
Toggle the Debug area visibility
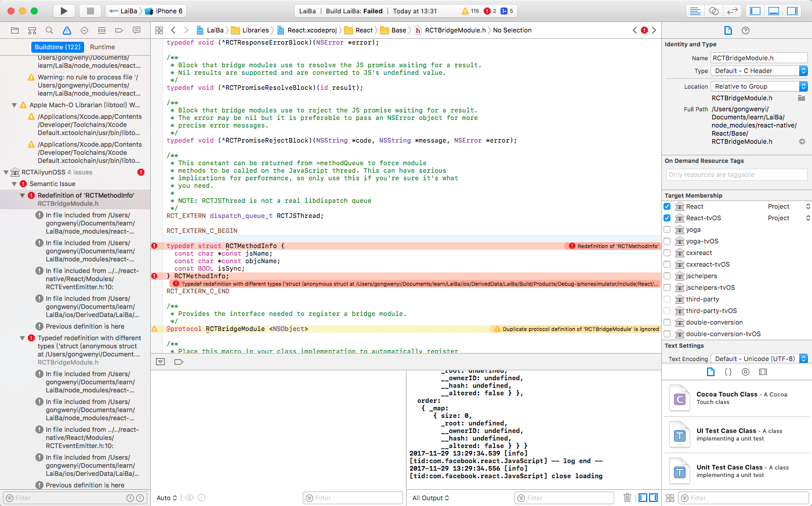774,11
